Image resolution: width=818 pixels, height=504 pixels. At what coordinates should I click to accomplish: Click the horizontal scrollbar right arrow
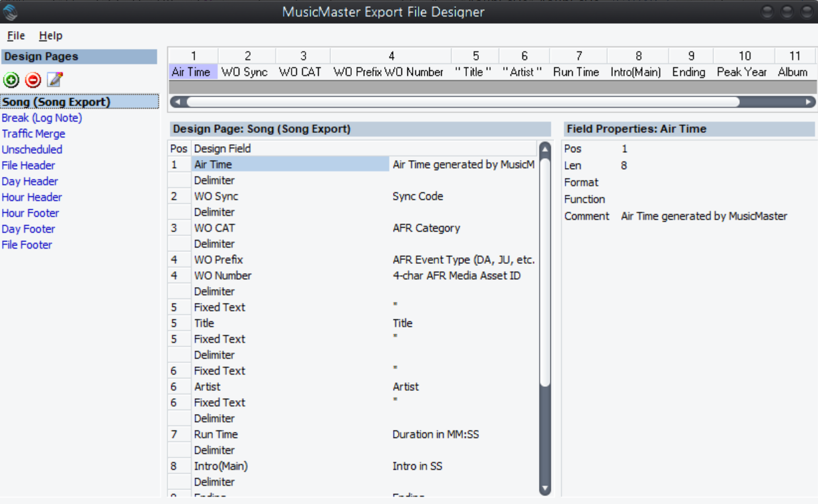(809, 102)
